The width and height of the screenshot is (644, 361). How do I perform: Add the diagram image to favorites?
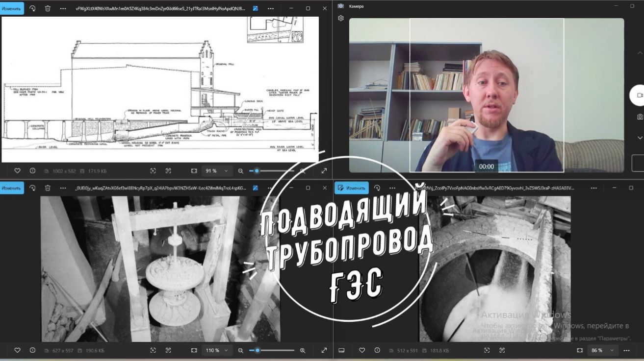(x=17, y=171)
